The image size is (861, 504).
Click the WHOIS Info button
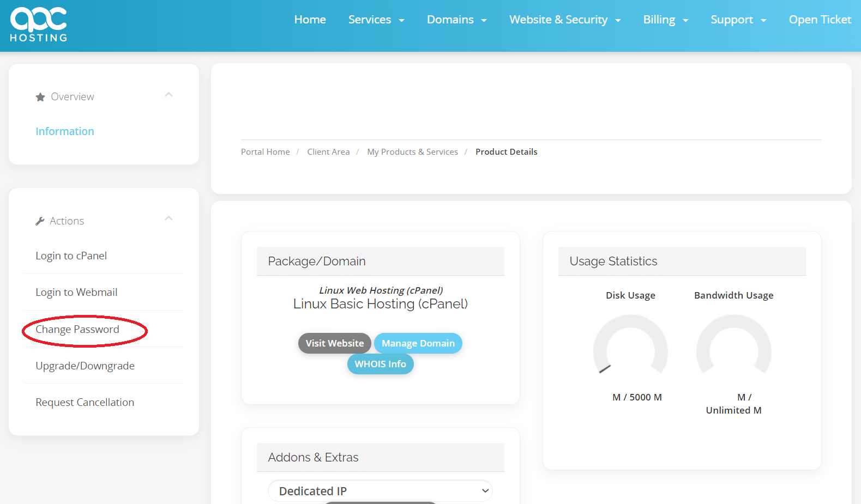point(381,364)
